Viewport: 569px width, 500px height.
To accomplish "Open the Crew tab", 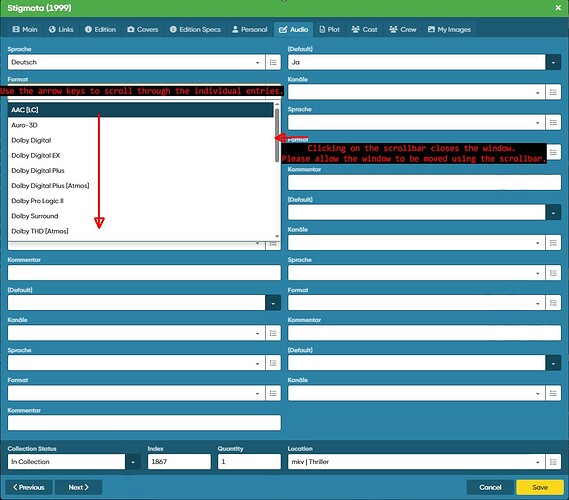I will coord(402,29).
